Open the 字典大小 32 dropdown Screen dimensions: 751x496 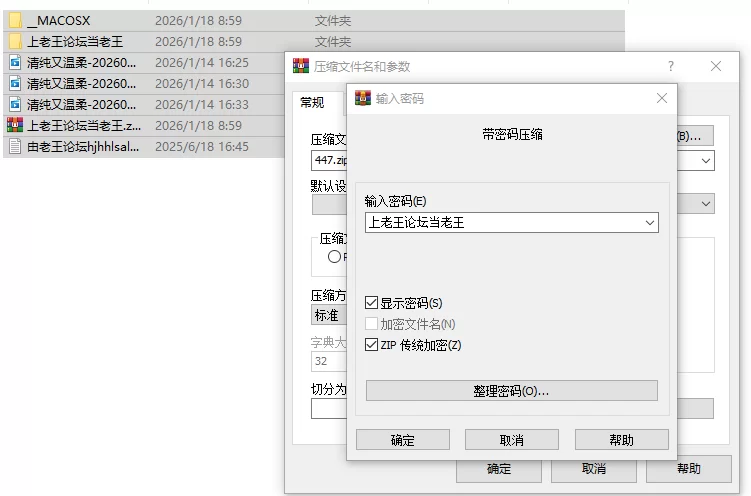tap(329, 361)
